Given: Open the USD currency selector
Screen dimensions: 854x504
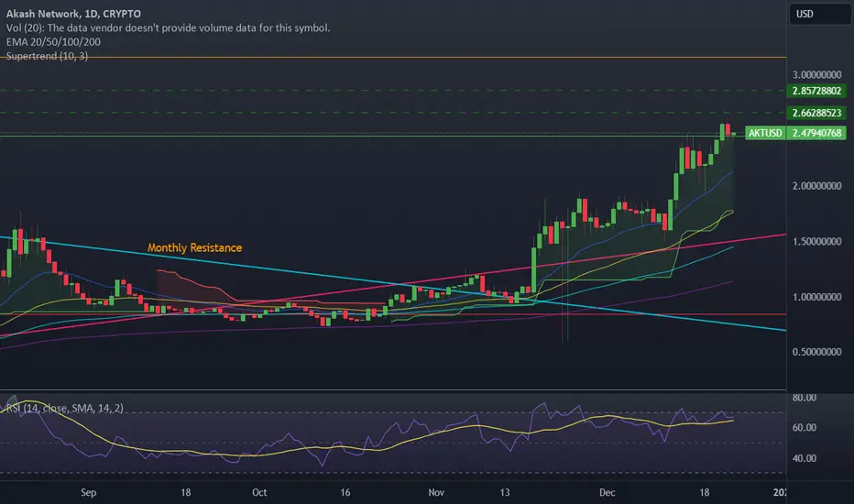Looking at the screenshot, I should 818,14.
